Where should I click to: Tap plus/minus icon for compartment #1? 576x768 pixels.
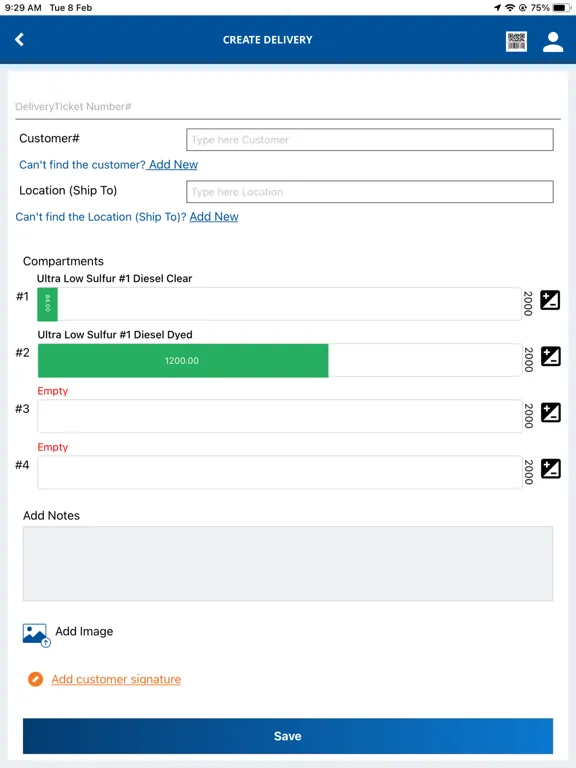550,300
